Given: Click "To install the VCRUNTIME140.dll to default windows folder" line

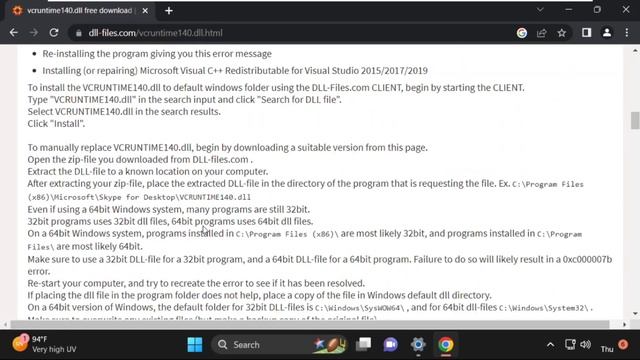Looking at the screenshot, I should (276, 88).
